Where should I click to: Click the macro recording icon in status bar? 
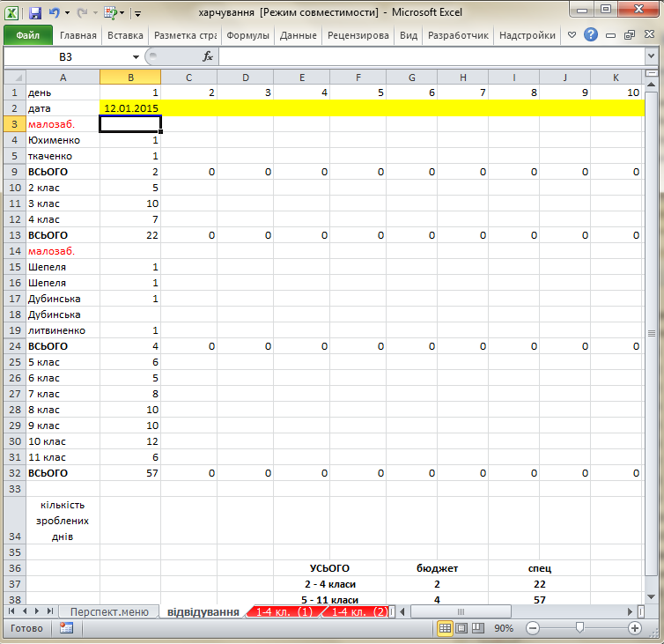coord(66,628)
